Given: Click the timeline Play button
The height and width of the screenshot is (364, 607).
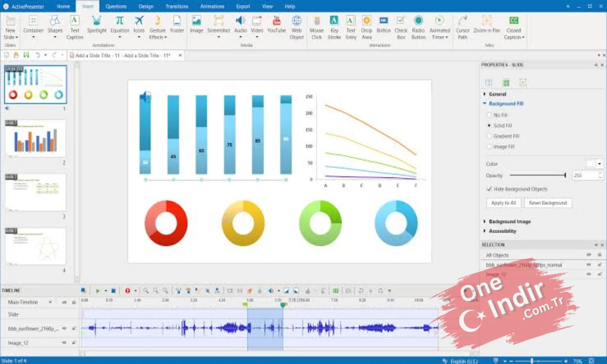Looking at the screenshot, I should pyautogui.click(x=98, y=291).
